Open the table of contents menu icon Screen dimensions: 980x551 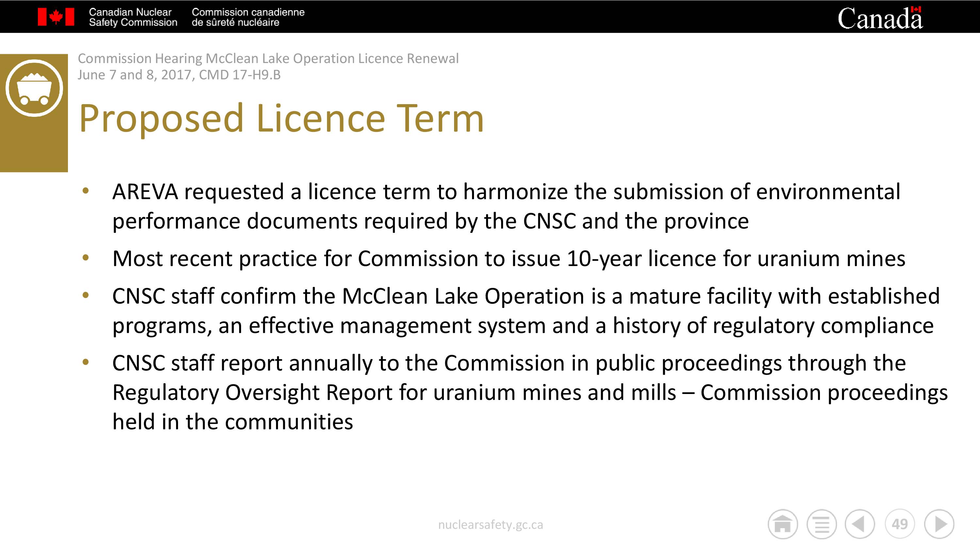[821, 524]
